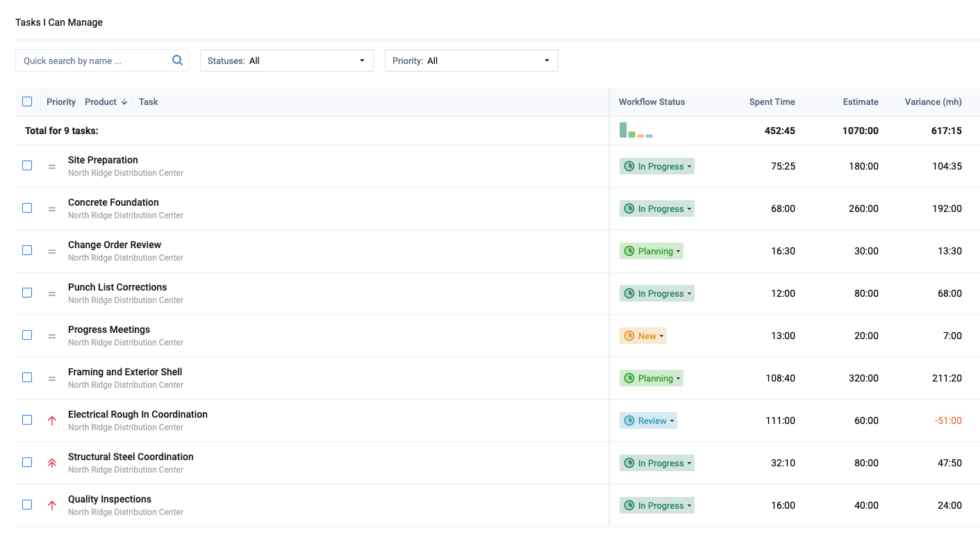Click the Variance (mh) column header
Screen dimensions: 980x556
(933, 101)
